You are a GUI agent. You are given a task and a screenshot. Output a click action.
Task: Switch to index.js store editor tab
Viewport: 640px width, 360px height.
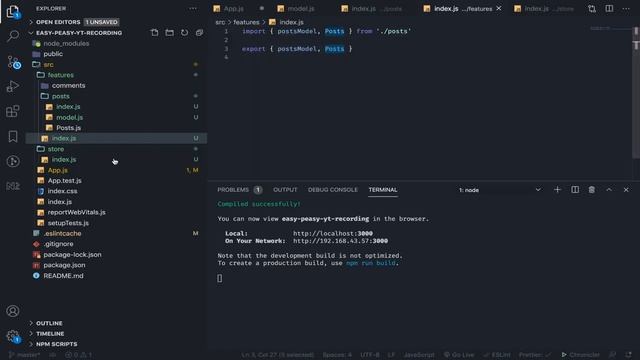point(548,9)
